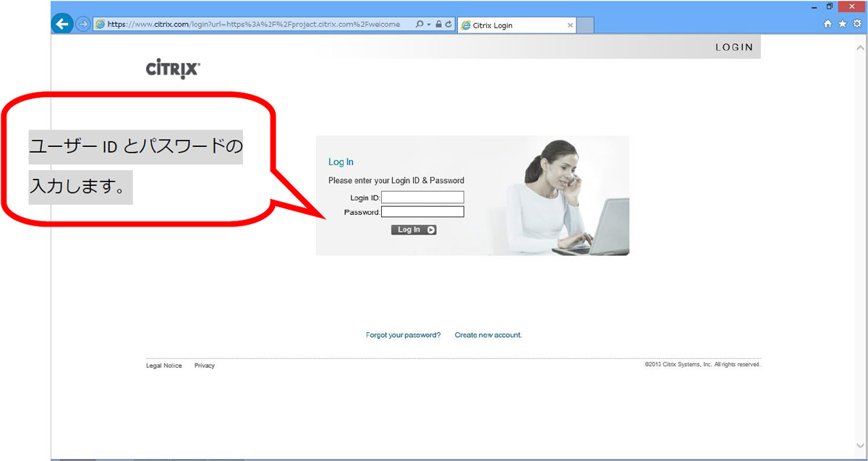The image size is (868, 461).
Task: Click the Login ID input field
Action: [x=422, y=198]
